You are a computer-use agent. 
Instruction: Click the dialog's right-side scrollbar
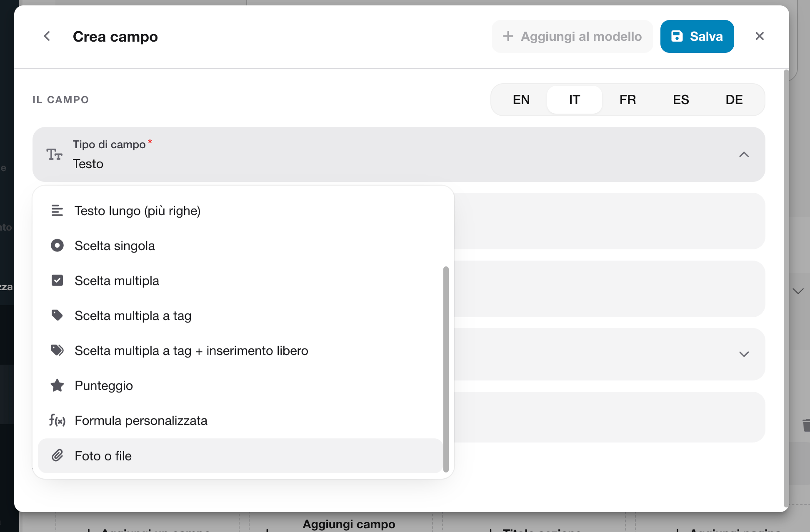coord(786,289)
